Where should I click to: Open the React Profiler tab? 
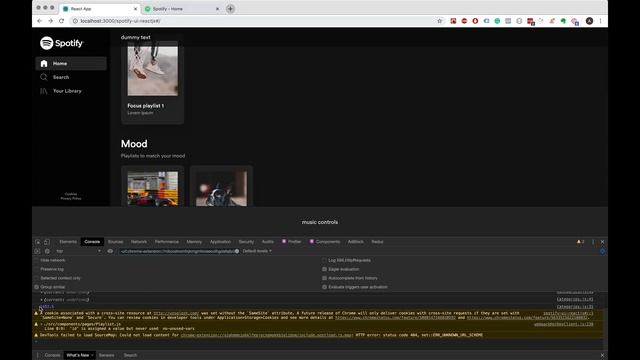coord(292,242)
